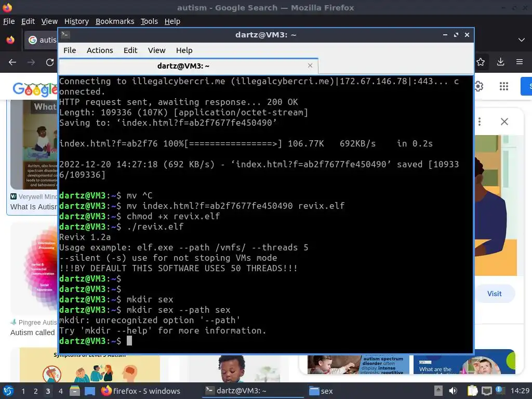Open clipboard manager tray icon
Screen dimensions: 532x399
coord(472,391)
